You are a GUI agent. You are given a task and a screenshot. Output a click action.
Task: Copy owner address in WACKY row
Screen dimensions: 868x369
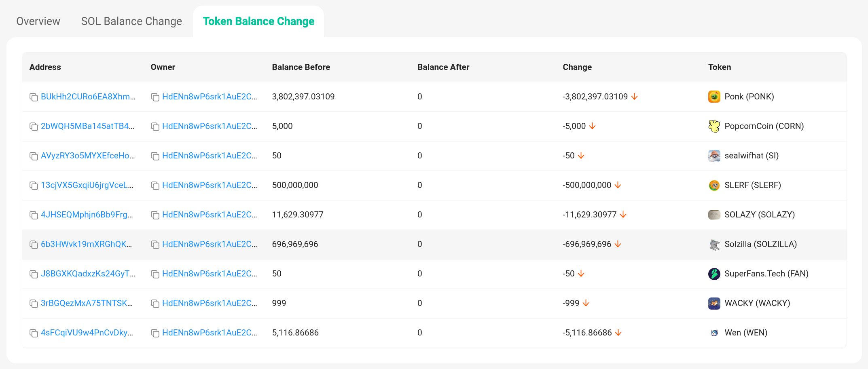[x=155, y=304]
